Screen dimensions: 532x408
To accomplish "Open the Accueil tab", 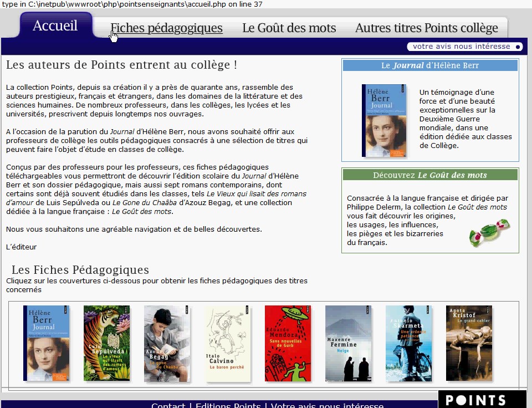I will pyautogui.click(x=55, y=25).
